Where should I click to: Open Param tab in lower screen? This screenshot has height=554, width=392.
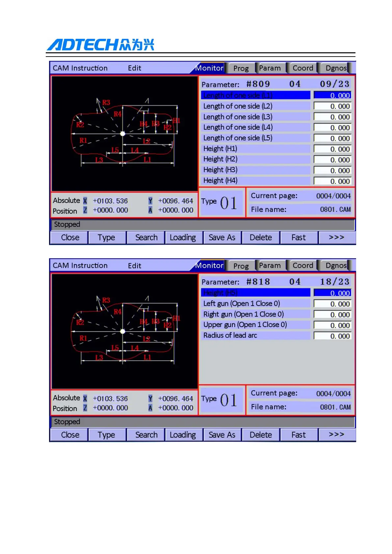point(270,265)
